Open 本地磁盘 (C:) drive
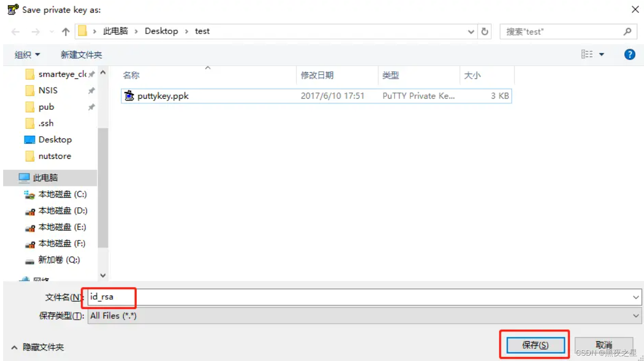This screenshot has height=361, width=644. pyautogui.click(x=56, y=194)
